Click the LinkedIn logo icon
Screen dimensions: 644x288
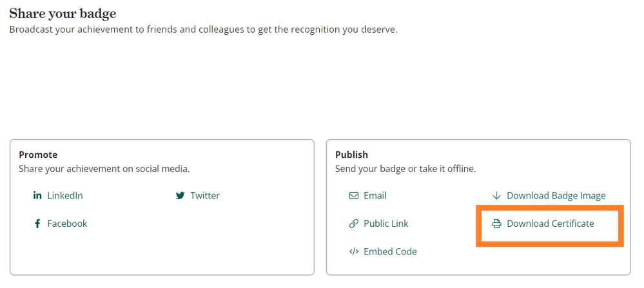[37, 196]
